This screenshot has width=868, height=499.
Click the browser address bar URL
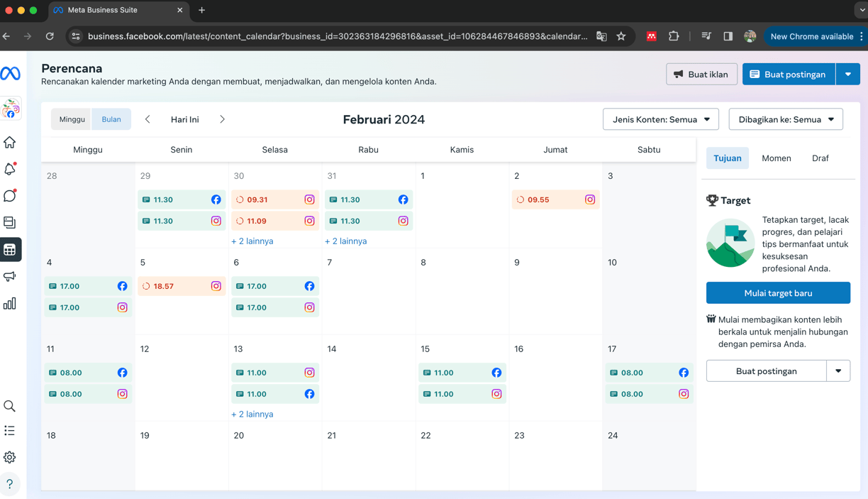click(x=338, y=36)
